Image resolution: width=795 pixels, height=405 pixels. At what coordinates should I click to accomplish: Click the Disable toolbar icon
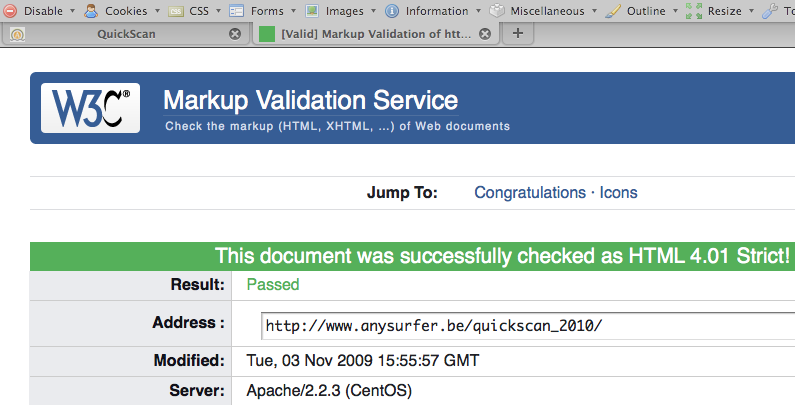[10, 11]
